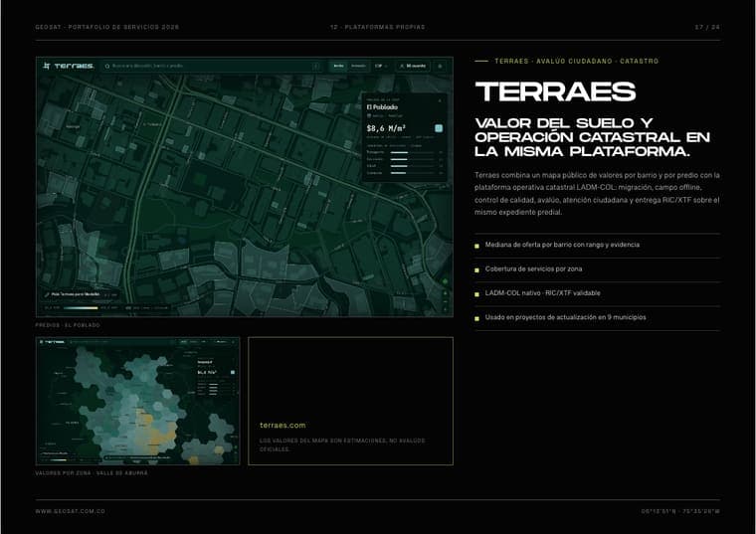Open the www.geosat.com.co footer link

tap(70, 511)
